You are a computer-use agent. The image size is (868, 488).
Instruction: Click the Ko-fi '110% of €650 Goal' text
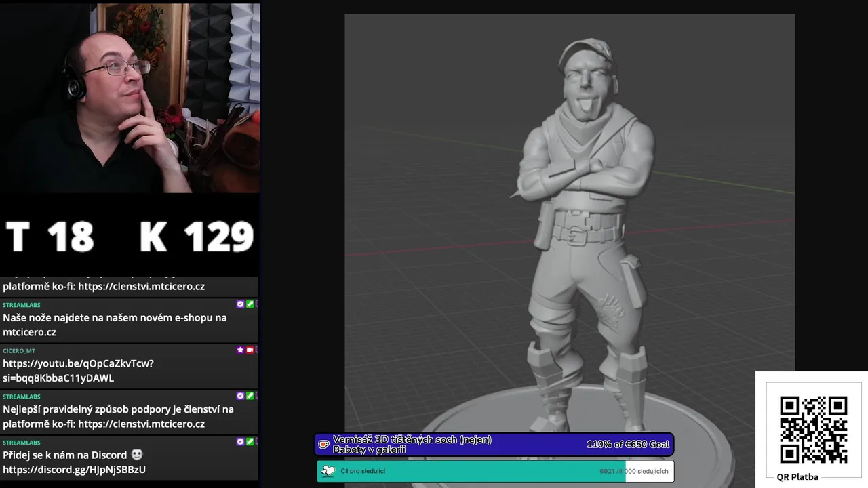[628, 445]
